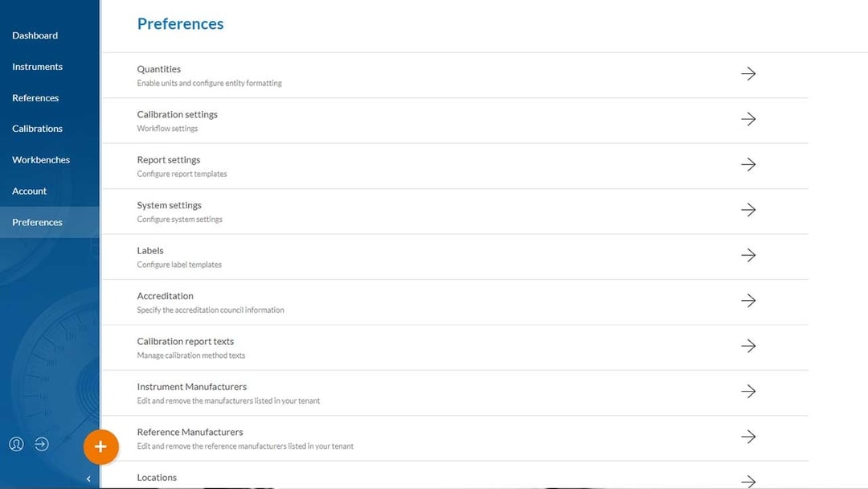868x489 pixels.
Task: Open the user profile icon
Action: pyautogui.click(x=16, y=444)
